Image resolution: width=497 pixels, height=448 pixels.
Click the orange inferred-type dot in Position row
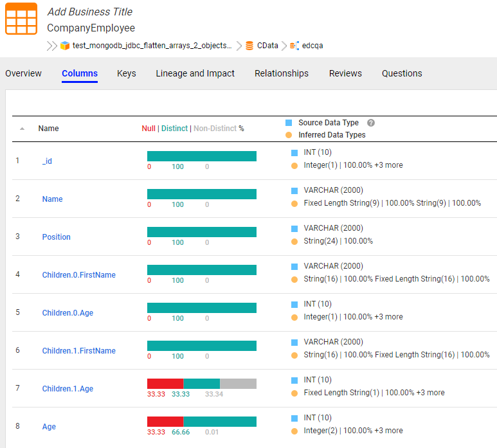[x=294, y=242]
